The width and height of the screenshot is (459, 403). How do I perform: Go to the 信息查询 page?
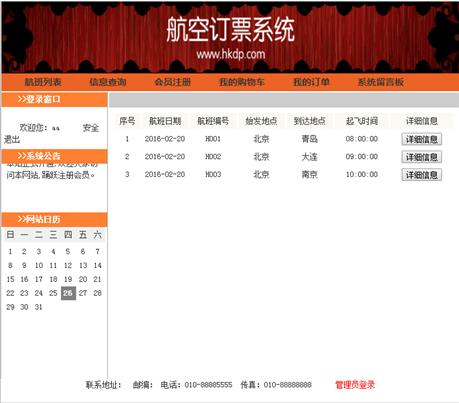tap(108, 82)
